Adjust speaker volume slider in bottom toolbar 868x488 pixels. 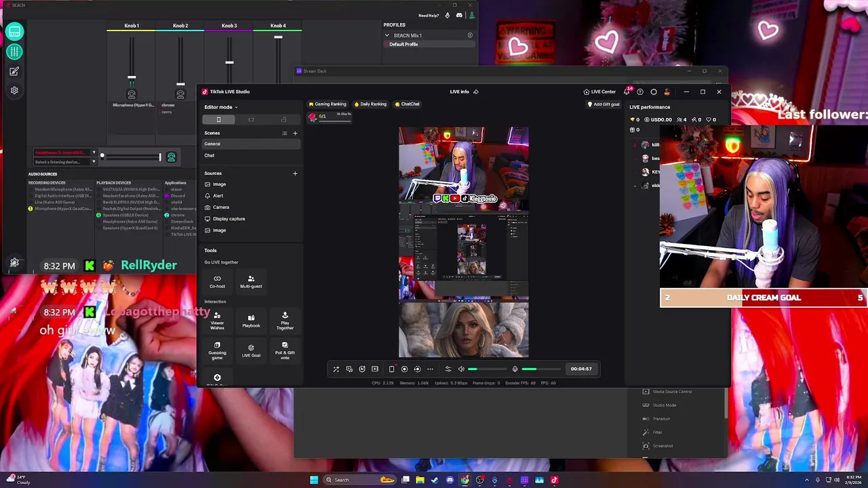point(487,369)
